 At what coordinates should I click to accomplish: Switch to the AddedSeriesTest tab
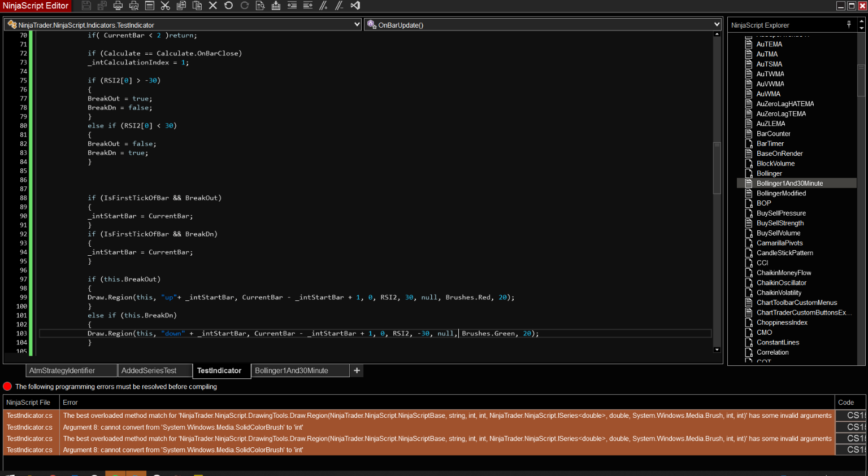[x=149, y=370]
